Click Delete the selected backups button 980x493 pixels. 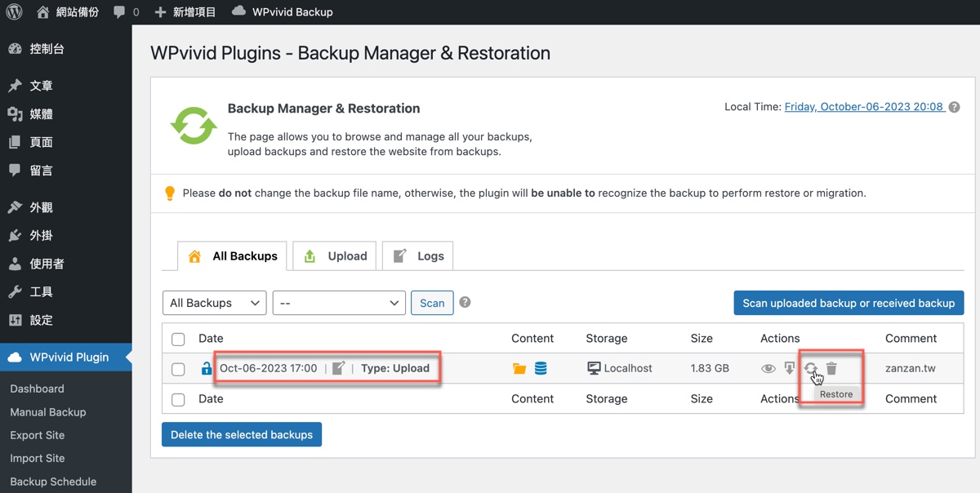[x=242, y=434]
